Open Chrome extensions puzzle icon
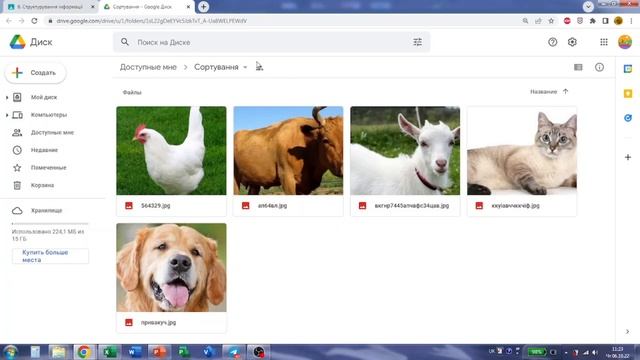The image size is (640, 360). [x=592, y=21]
